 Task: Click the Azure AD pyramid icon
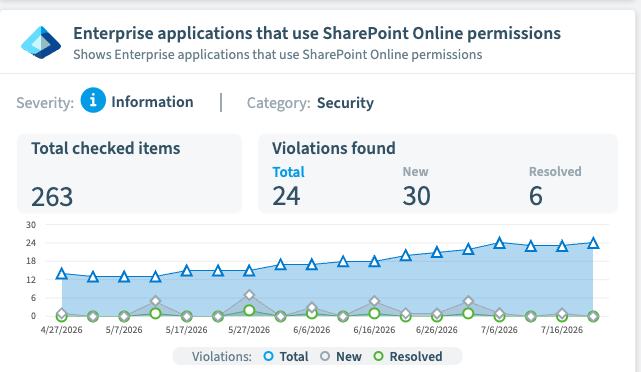point(41,43)
